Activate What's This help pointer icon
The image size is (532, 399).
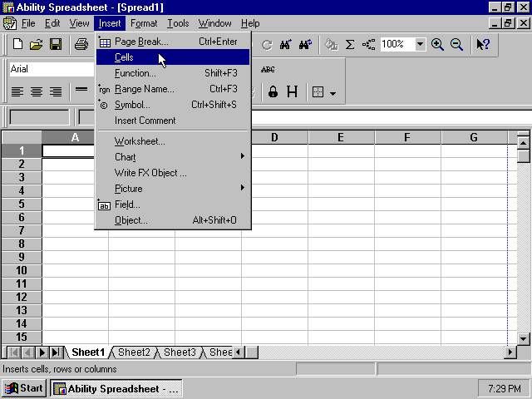(483, 44)
